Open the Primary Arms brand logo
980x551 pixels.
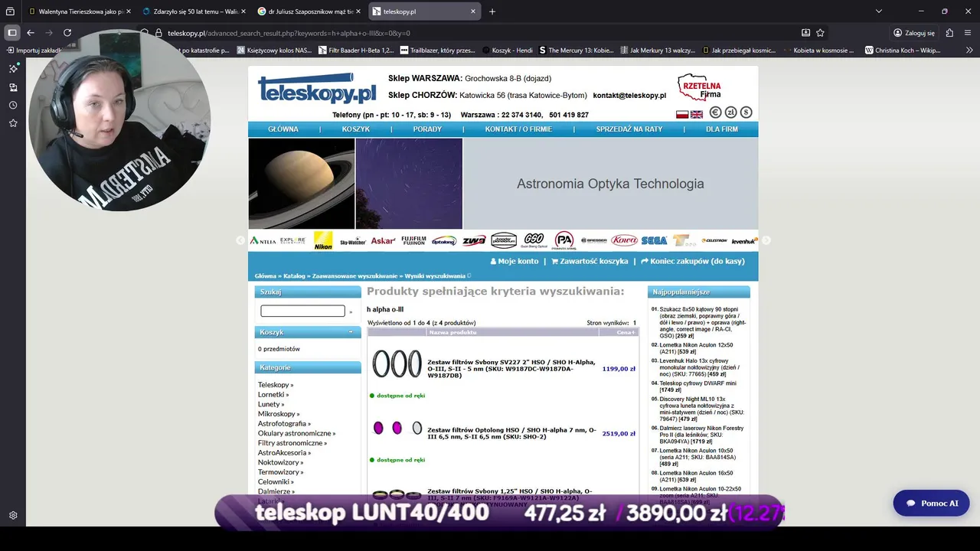(x=564, y=240)
